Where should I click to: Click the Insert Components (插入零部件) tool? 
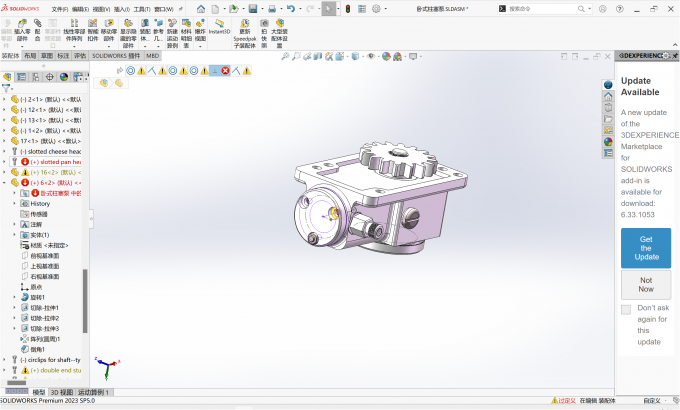coord(22,30)
